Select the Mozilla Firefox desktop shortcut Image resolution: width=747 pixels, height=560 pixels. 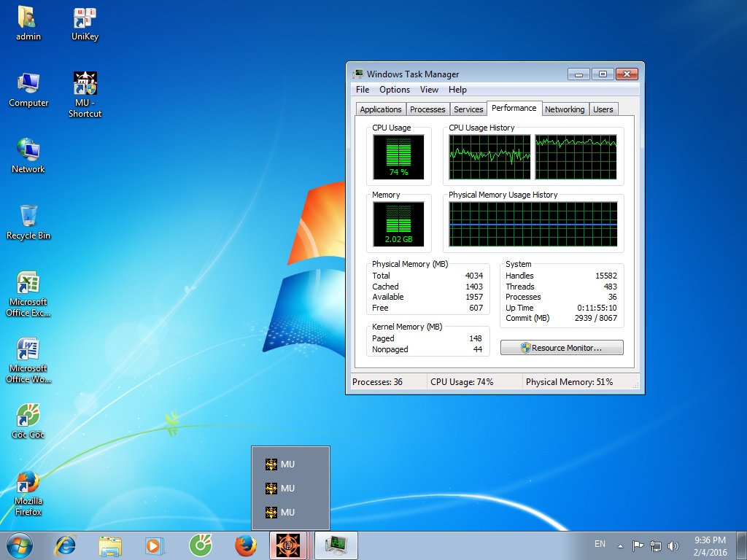click(x=28, y=494)
